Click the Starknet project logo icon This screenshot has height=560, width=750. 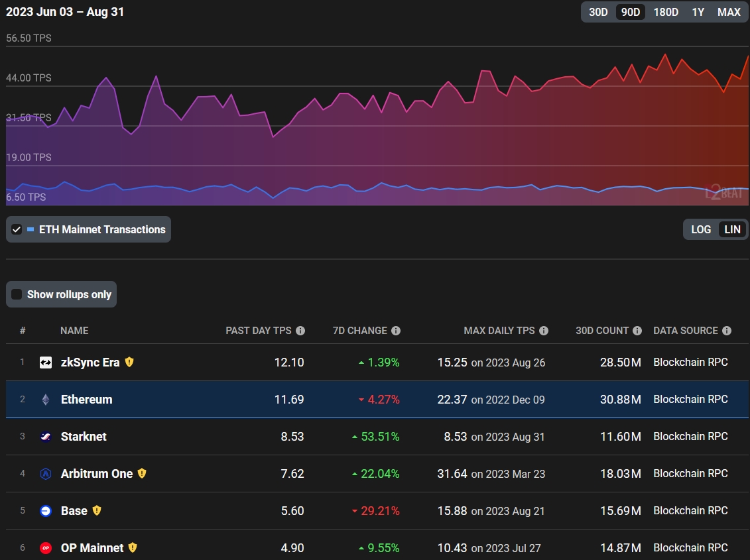point(46,437)
